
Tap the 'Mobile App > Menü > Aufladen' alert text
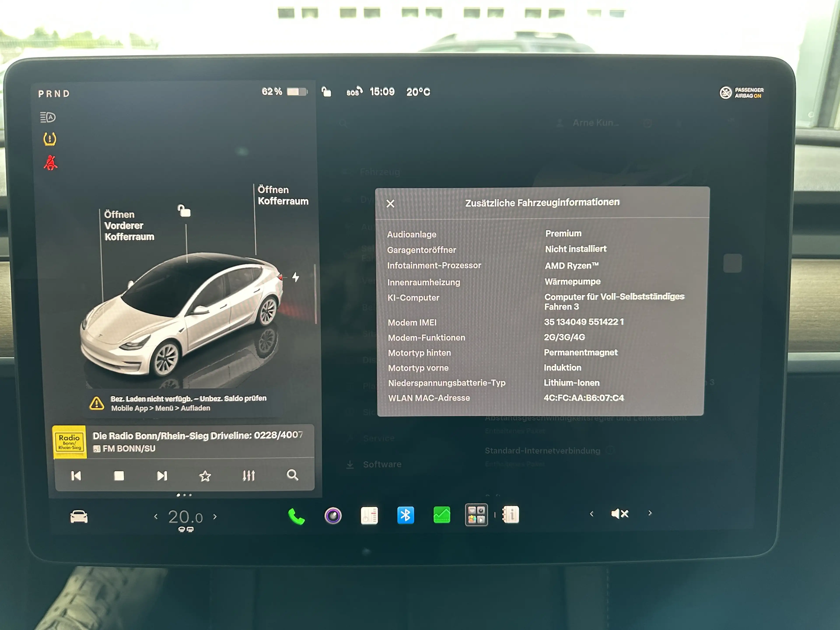[161, 408]
